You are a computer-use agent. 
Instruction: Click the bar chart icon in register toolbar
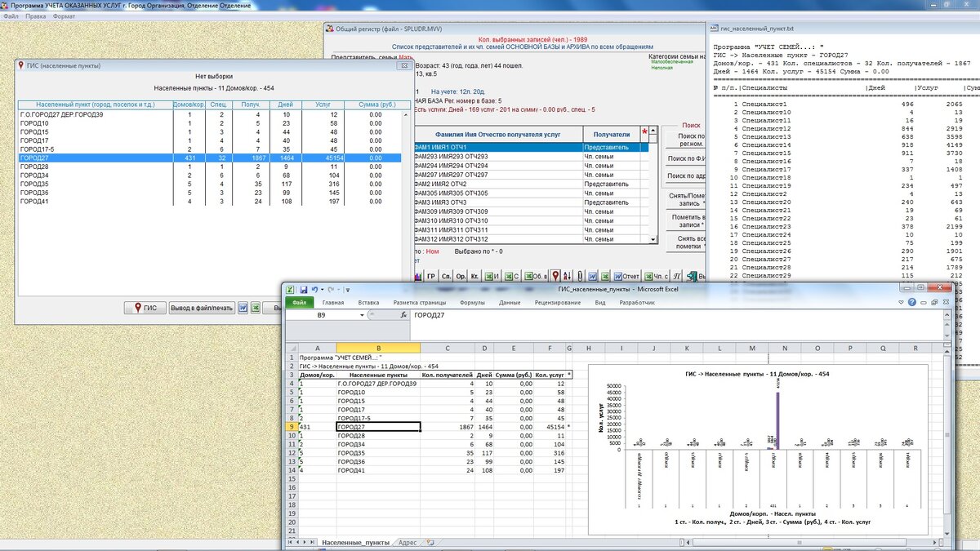coord(418,276)
